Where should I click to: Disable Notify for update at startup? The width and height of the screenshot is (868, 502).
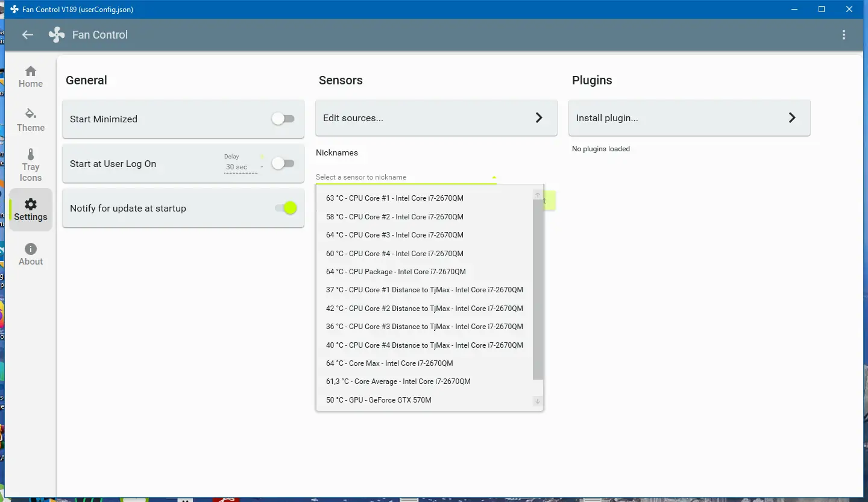point(286,208)
